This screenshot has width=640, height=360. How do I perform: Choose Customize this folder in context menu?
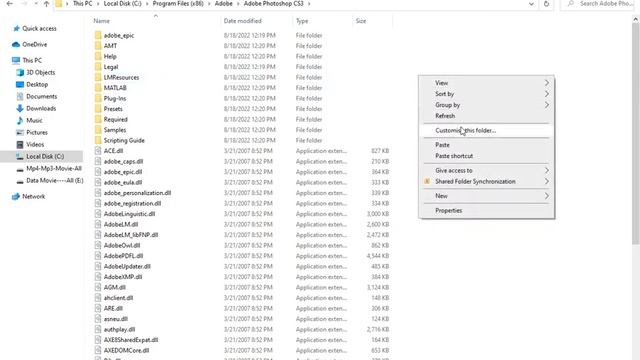(486, 131)
